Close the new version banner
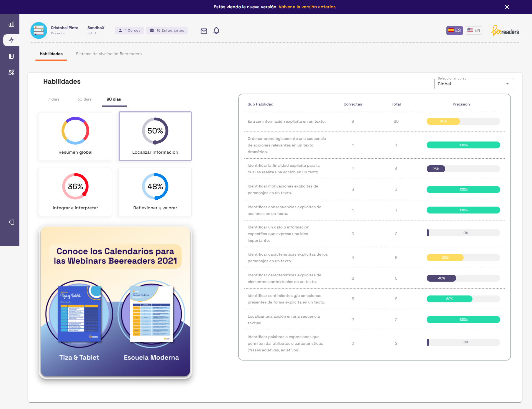Viewport: 532px width, 409px height. tap(507, 7)
